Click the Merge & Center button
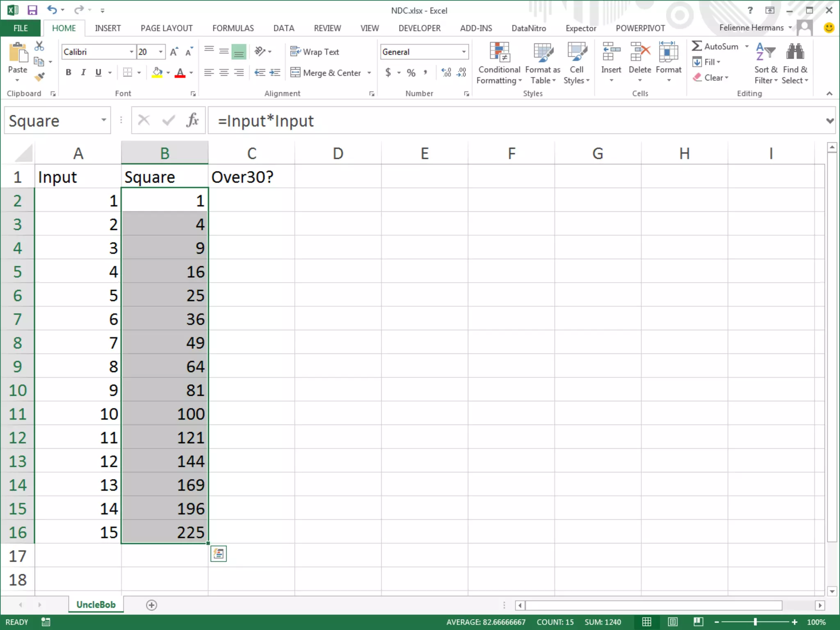The image size is (840, 630). tap(326, 73)
